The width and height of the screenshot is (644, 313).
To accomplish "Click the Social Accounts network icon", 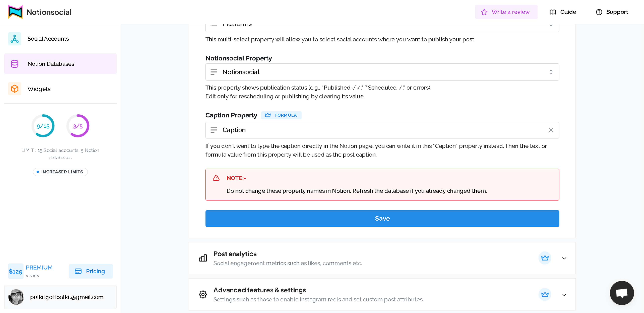I will [14, 39].
